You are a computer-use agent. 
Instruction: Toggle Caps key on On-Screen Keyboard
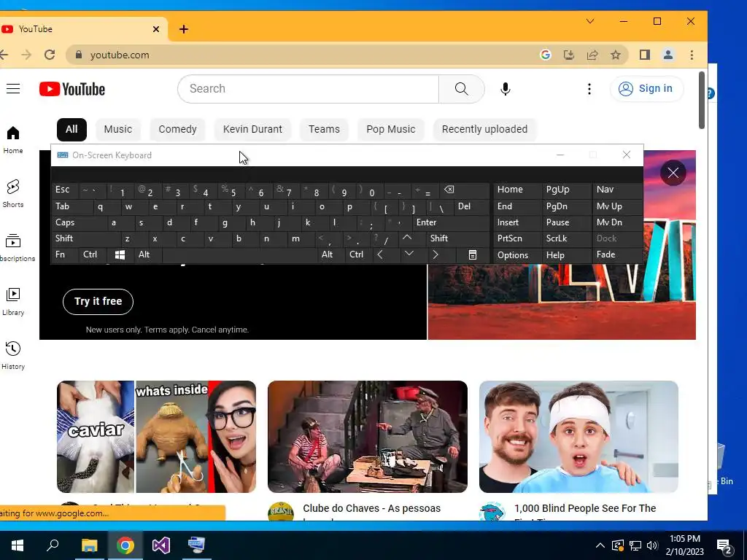click(65, 222)
